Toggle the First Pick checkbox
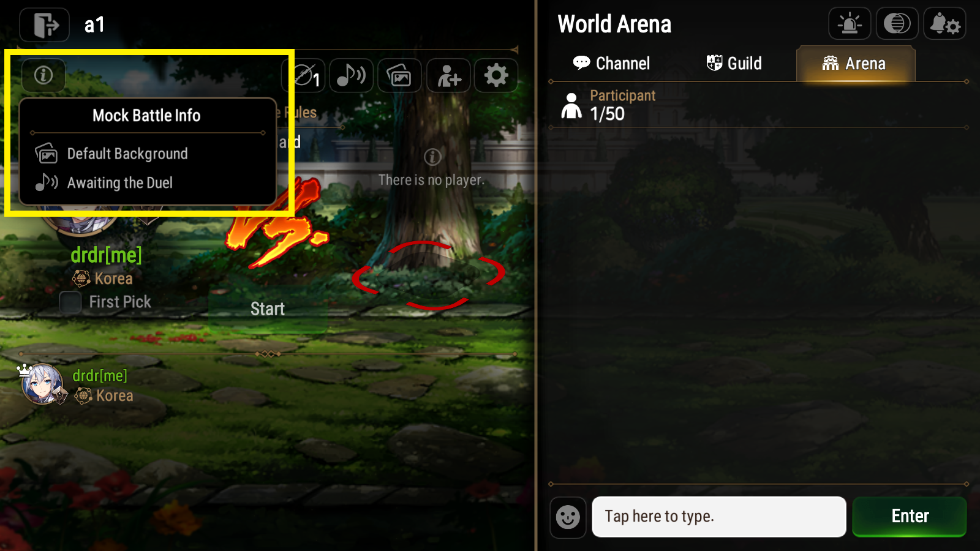 point(70,302)
